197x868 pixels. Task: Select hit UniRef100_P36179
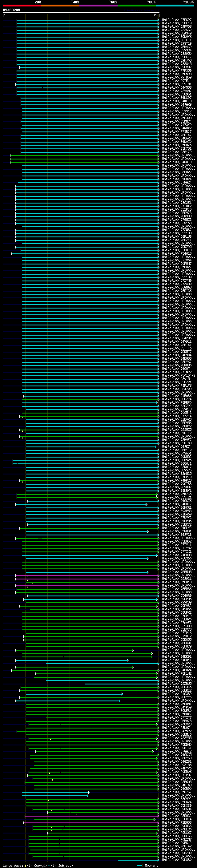point(177,152)
